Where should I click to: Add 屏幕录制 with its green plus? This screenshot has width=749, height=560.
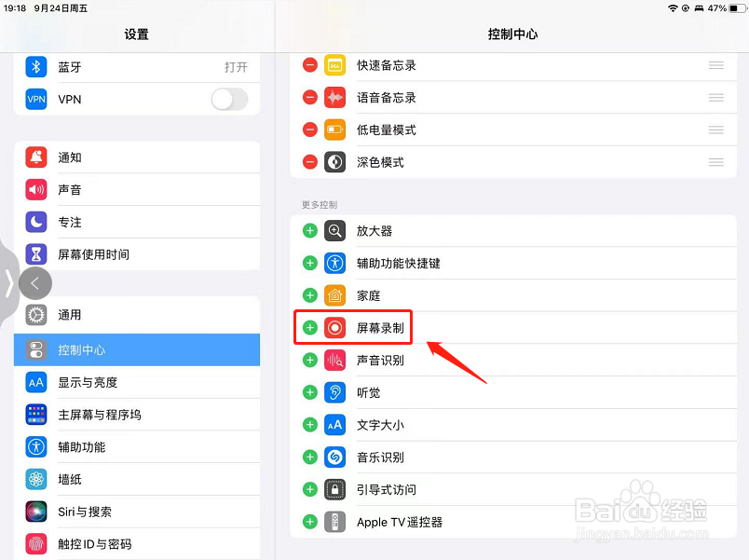point(310,328)
